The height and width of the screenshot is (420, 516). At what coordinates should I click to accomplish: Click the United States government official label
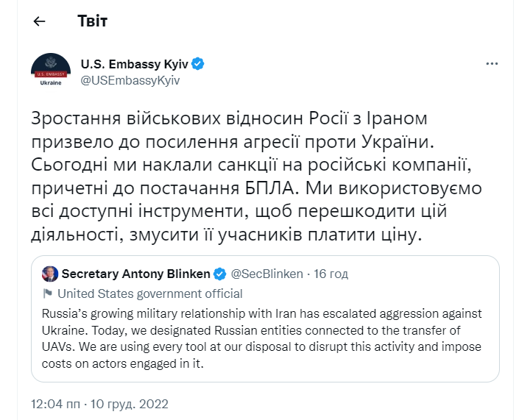(x=150, y=292)
